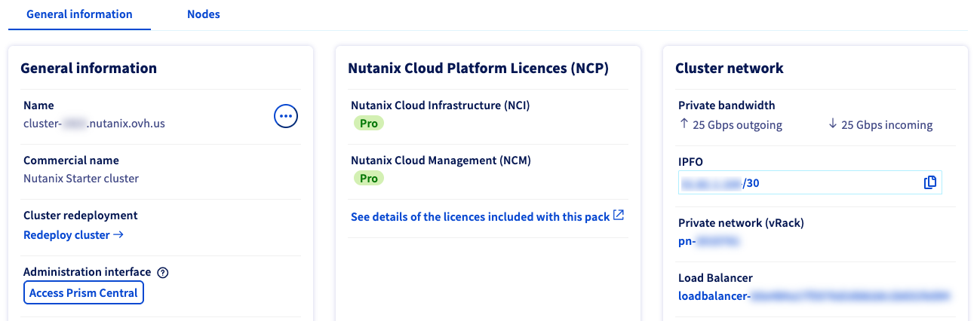Open the cluster name actions ellipsis menu
Image resolution: width=980 pixels, height=321 pixels.
tap(286, 115)
